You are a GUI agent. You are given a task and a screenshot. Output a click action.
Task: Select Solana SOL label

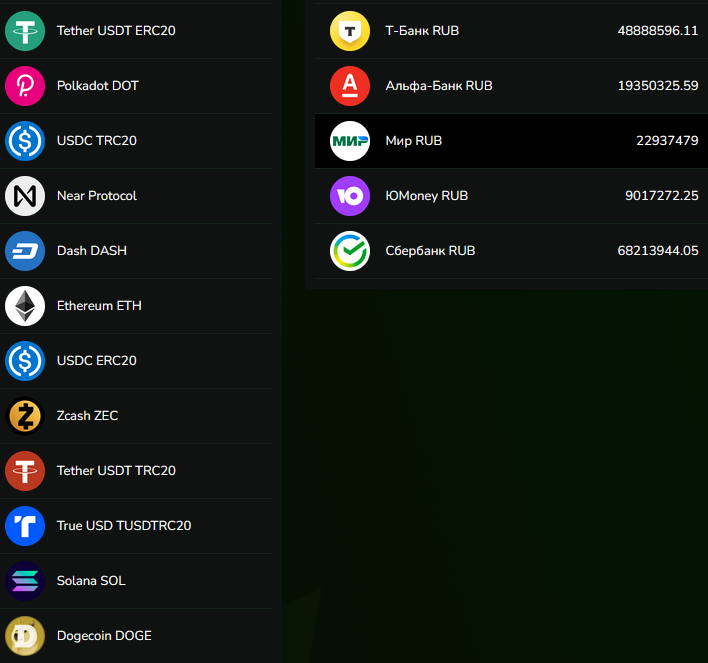coord(91,581)
